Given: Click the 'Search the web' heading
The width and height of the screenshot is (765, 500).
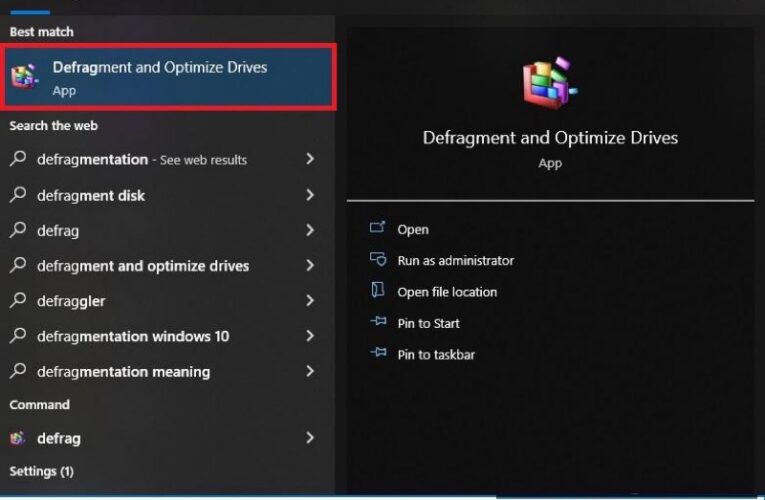Looking at the screenshot, I should [x=54, y=125].
